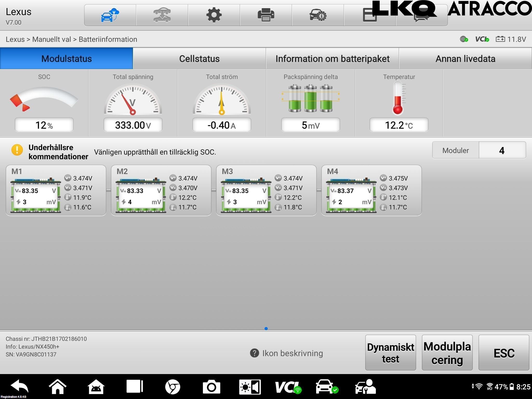
Task: Click M2 delta value 4 mV
Action: coord(141,202)
